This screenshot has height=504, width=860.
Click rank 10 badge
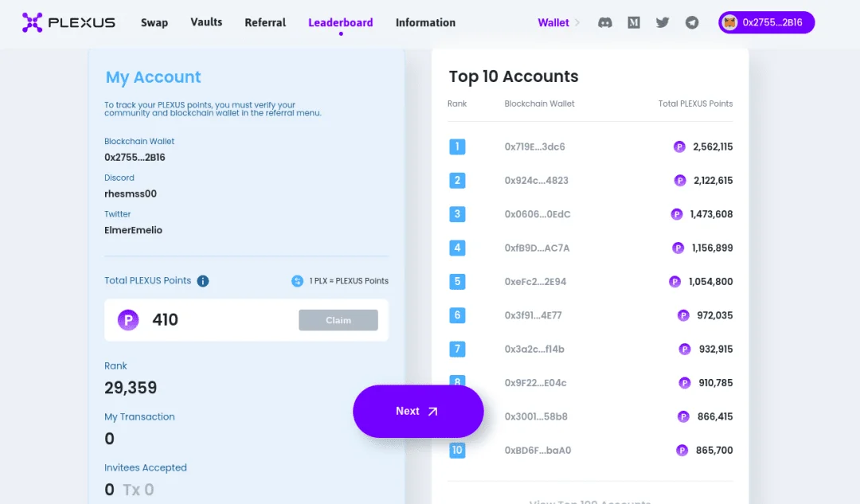pos(457,450)
